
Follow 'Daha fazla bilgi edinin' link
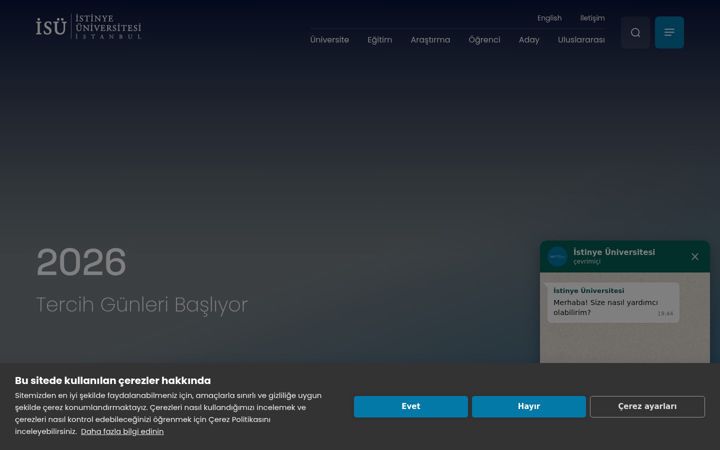click(122, 431)
